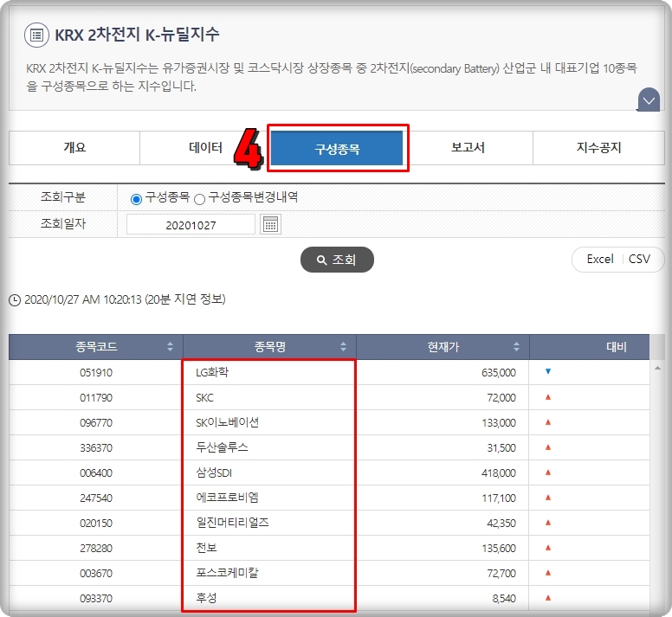Viewport: 672px width, 617px height.
Task: Go to the 지수공지 tab
Action: click(598, 148)
